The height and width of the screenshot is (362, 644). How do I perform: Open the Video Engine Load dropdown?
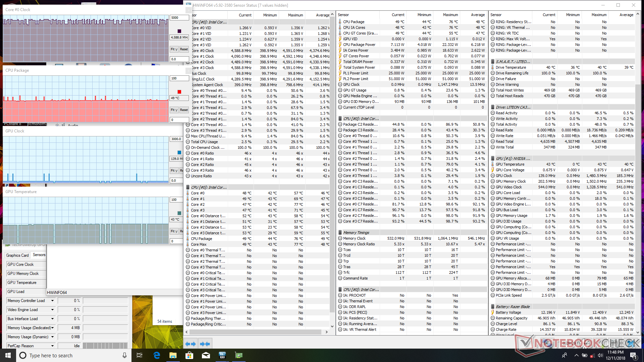pos(52,310)
